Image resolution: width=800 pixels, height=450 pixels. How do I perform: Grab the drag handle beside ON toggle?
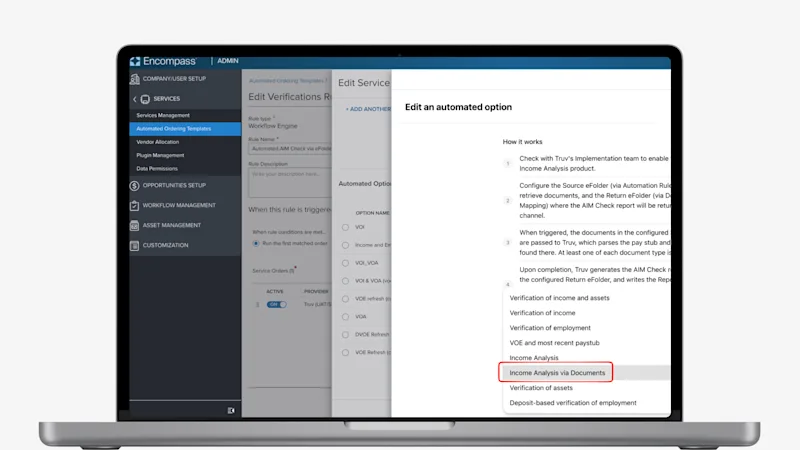tap(257, 305)
